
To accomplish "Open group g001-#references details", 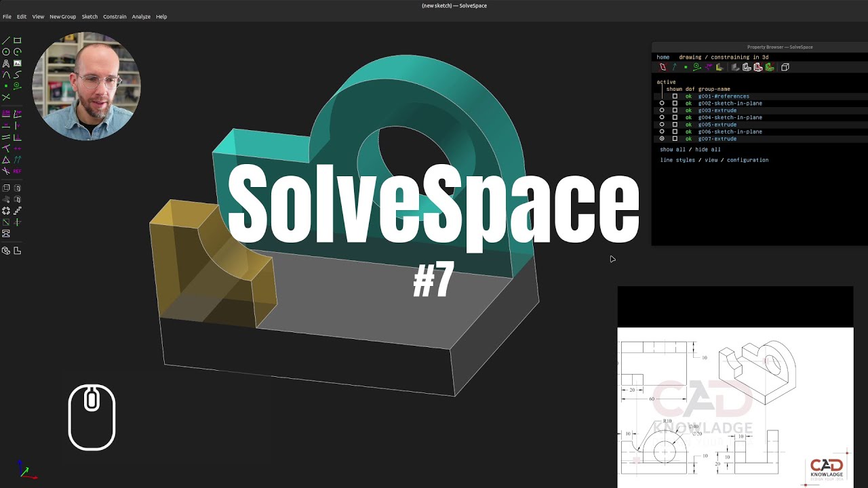I will (724, 96).
